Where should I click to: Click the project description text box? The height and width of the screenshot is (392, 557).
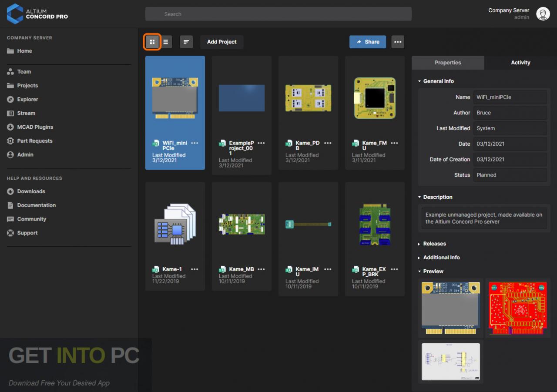484,218
